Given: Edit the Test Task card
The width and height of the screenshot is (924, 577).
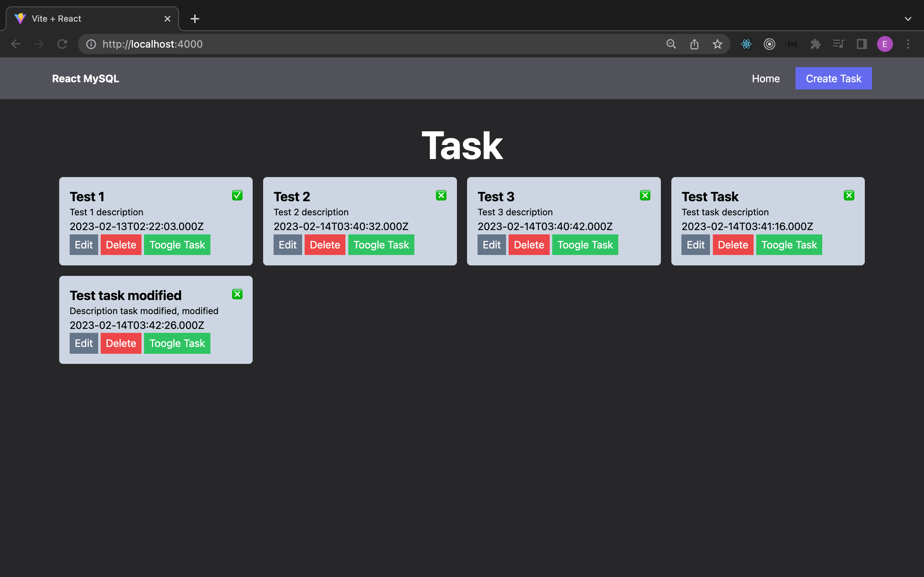Looking at the screenshot, I should coord(696,245).
